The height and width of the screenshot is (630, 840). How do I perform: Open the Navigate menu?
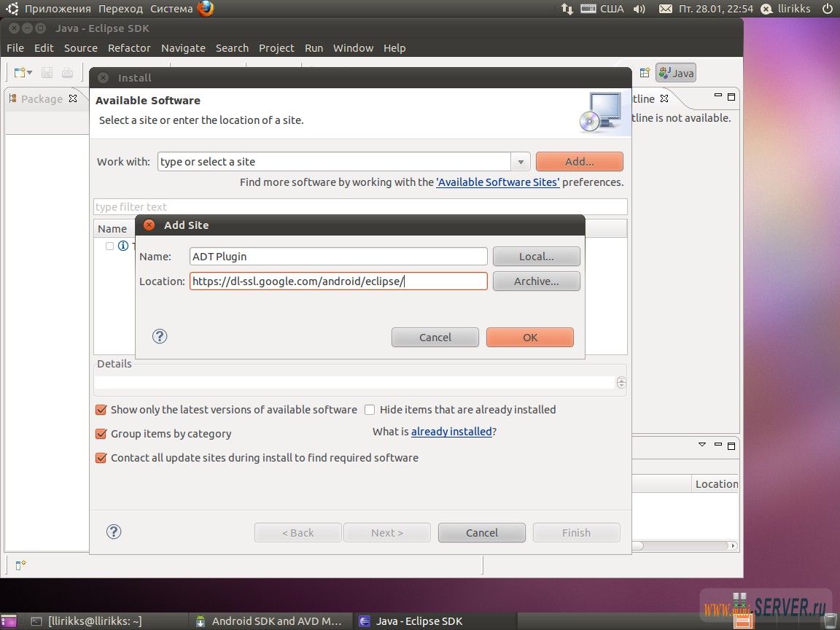tap(183, 48)
